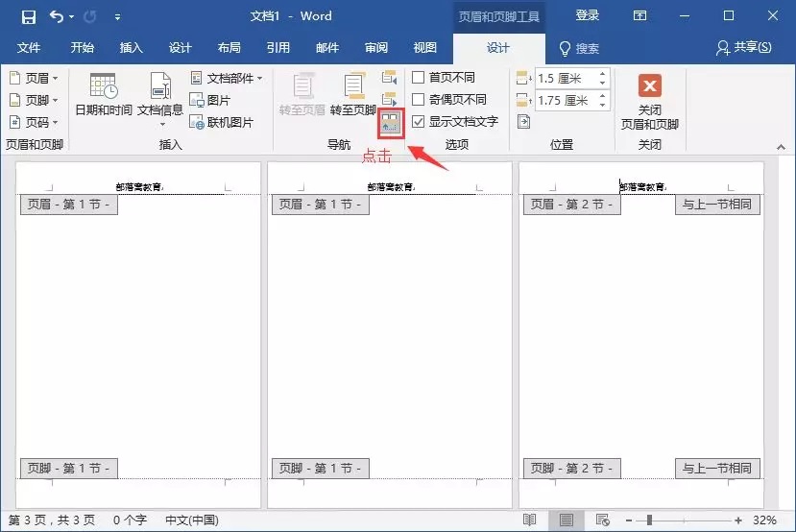Screen dimensions: 796x532
Task: Enable the 首页不同 checkbox
Action: (x=418, y=78)
